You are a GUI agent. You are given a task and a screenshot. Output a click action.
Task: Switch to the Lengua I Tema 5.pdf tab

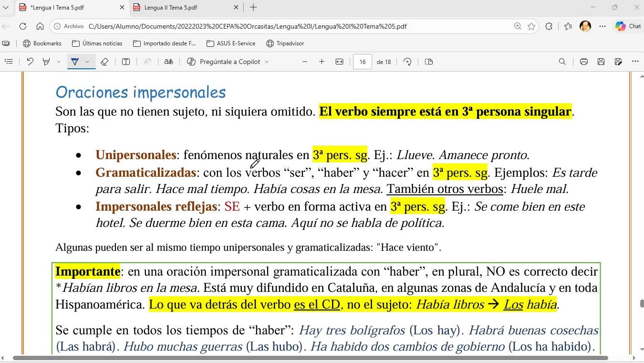tap(72, 7)
